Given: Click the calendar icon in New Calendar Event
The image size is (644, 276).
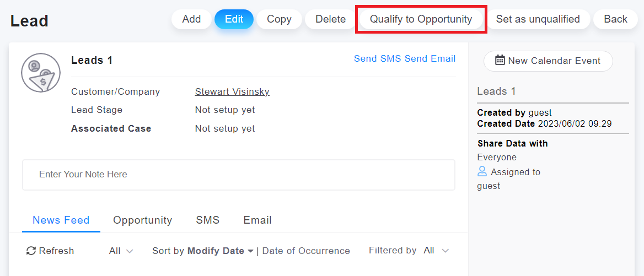Looking at the screenshot, I should pos(500,61).
